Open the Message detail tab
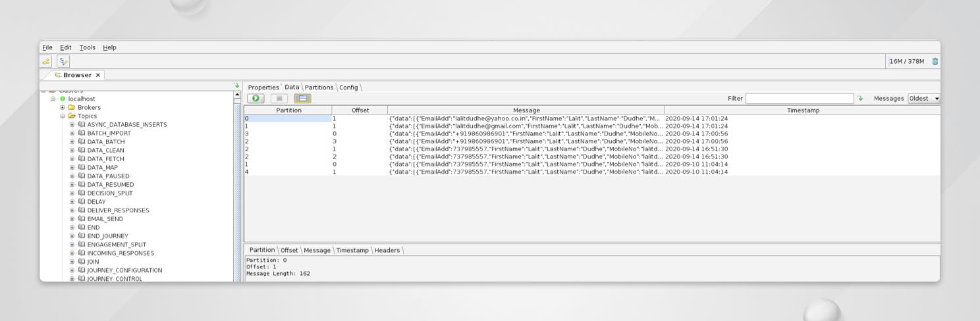980x321 pixels. [317, 251]
